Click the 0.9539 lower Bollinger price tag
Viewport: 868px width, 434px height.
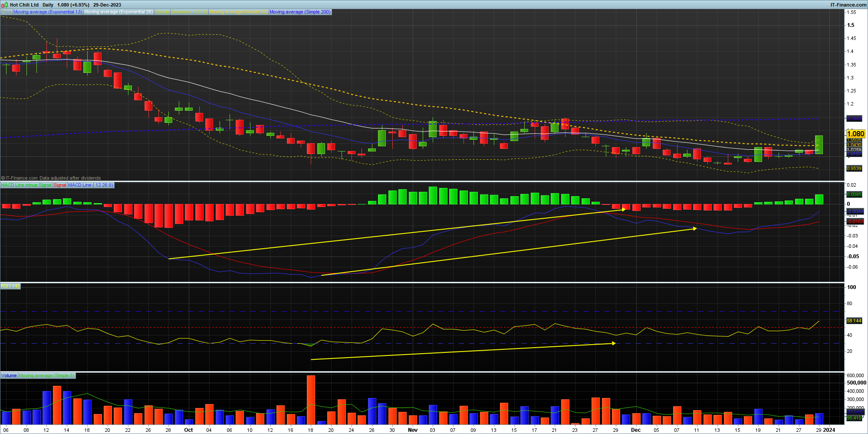click(854, 168)
